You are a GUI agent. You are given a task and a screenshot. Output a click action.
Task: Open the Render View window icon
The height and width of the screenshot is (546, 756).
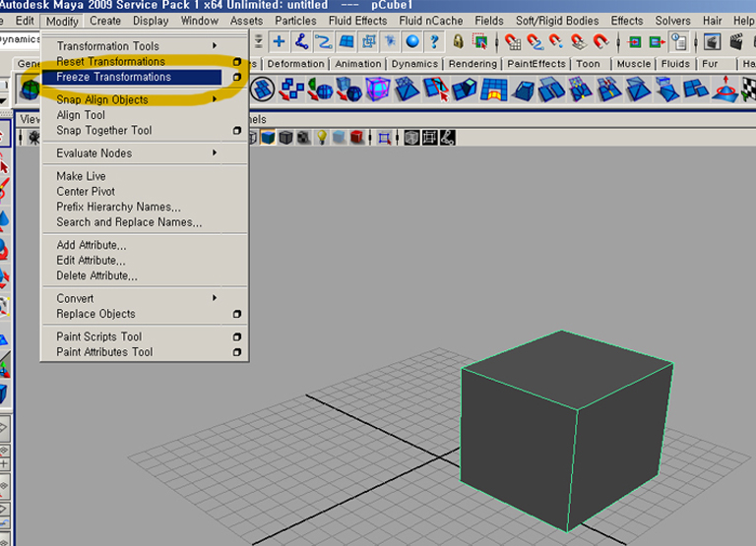(712, 42)
